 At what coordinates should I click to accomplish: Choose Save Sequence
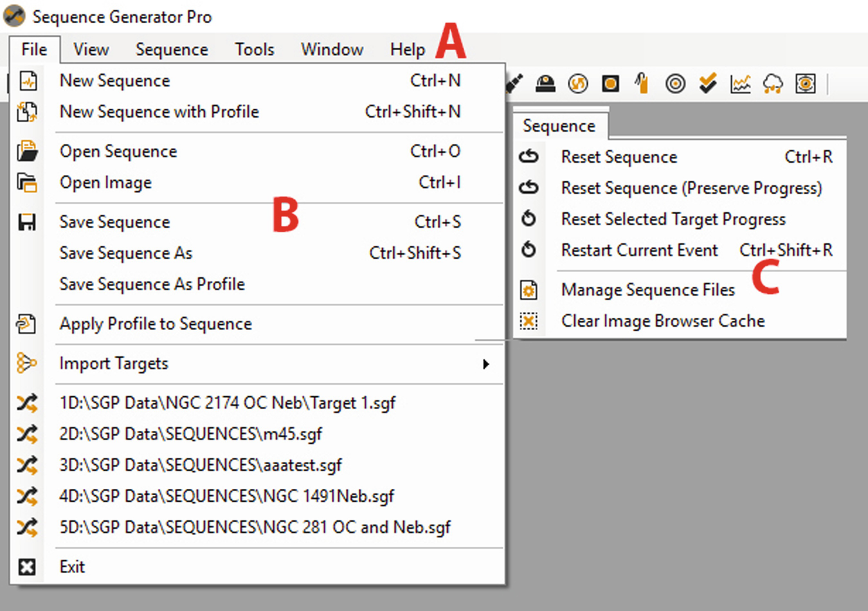pyautogui.click(x=257, y=222)
